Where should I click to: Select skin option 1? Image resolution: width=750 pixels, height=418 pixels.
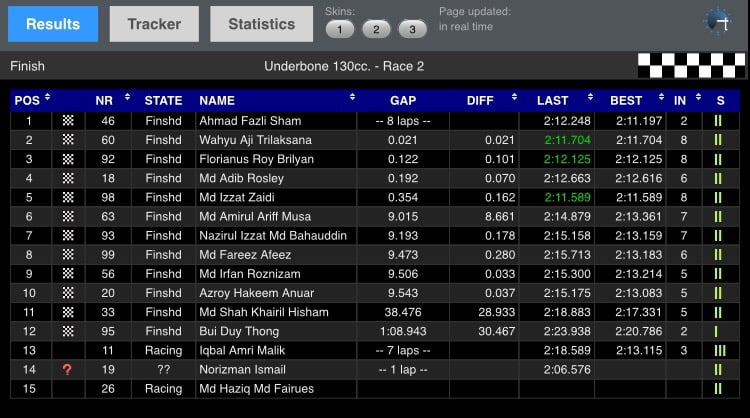tap(341, 29)
